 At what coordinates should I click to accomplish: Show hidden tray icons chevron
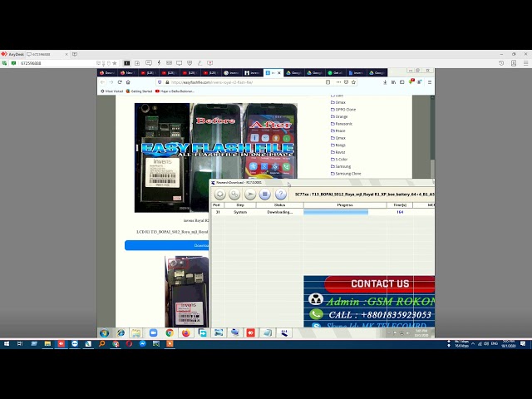(x=473, y=344)
